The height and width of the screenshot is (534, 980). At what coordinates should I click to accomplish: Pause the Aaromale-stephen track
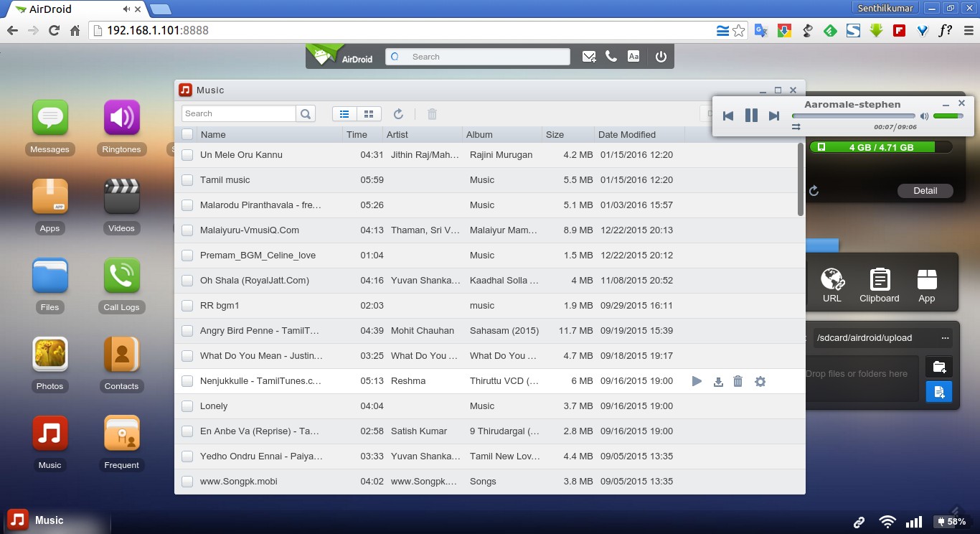pyautogui.click(x=751, y=116)
